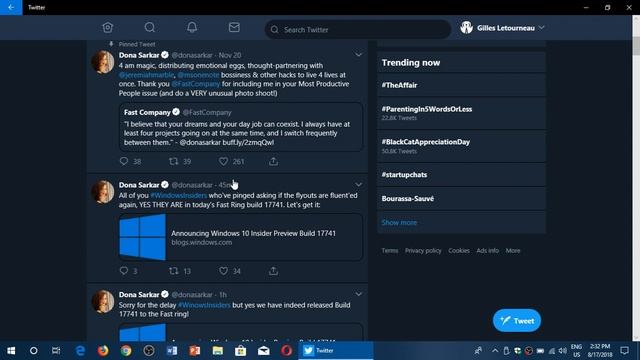Screen dimensions: 640x360
Task: Open Dona Sarkar avatar on 1h tweet
Action: click(102, 301)
